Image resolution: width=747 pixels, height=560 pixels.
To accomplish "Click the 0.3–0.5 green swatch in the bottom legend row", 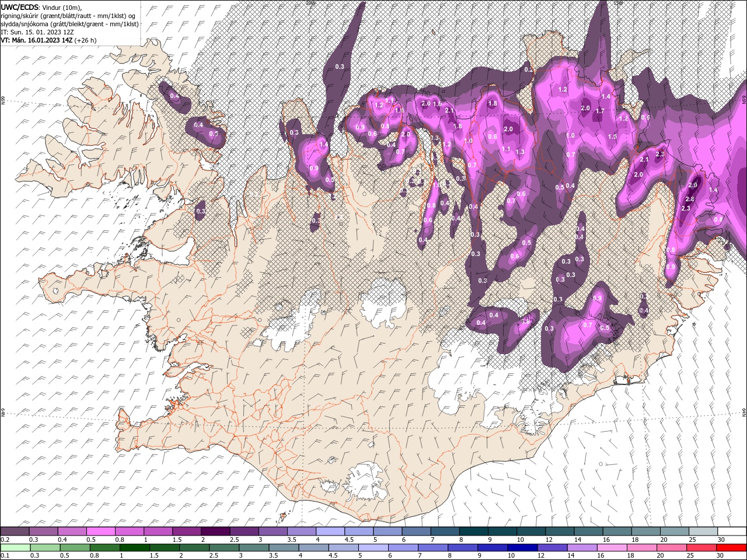I will 44,548.
